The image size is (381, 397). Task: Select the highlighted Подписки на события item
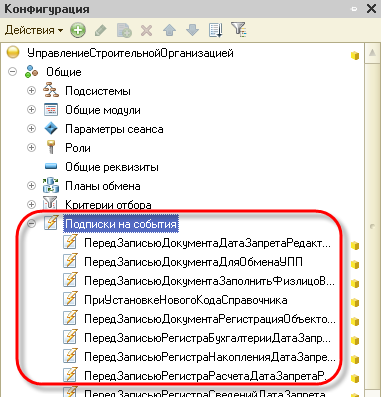point(121,224)
